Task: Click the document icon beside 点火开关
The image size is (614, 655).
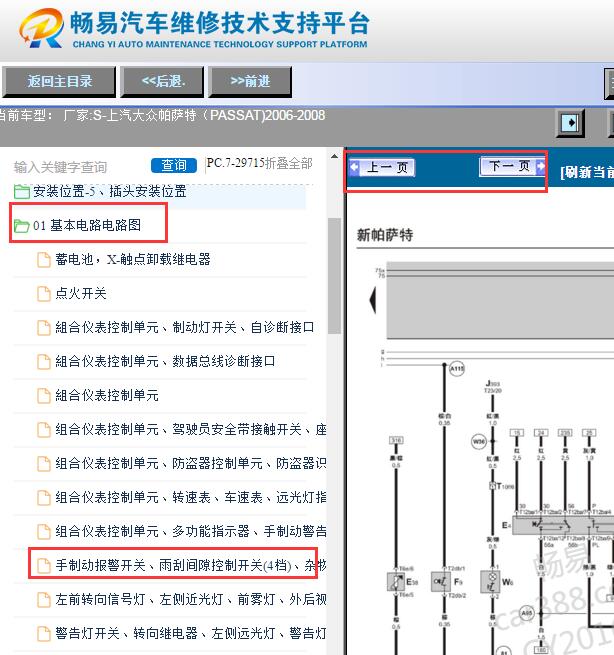Action: click(44, 294)
